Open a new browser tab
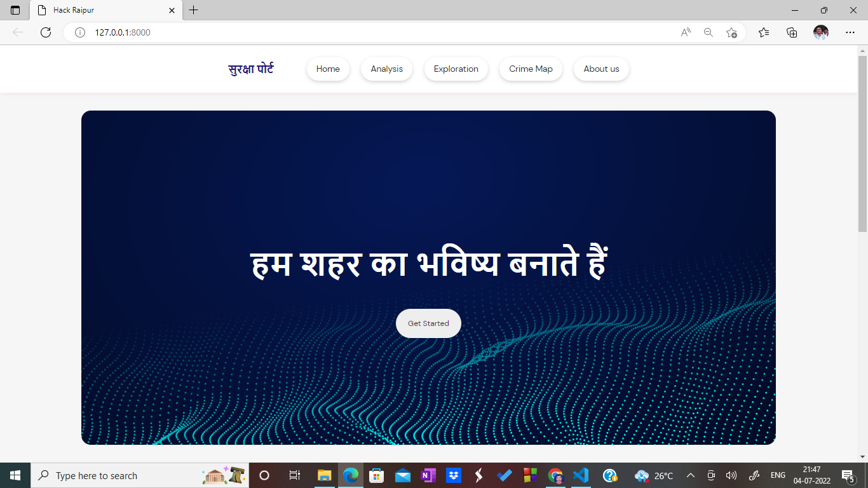This screenshot has height=488, width=868. [x=194, y=10]
